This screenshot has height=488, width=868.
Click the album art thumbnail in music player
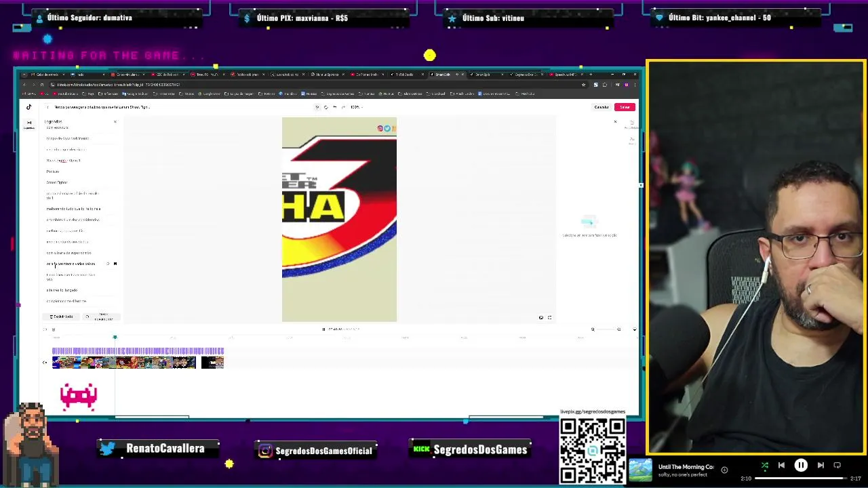coord(640,470)
